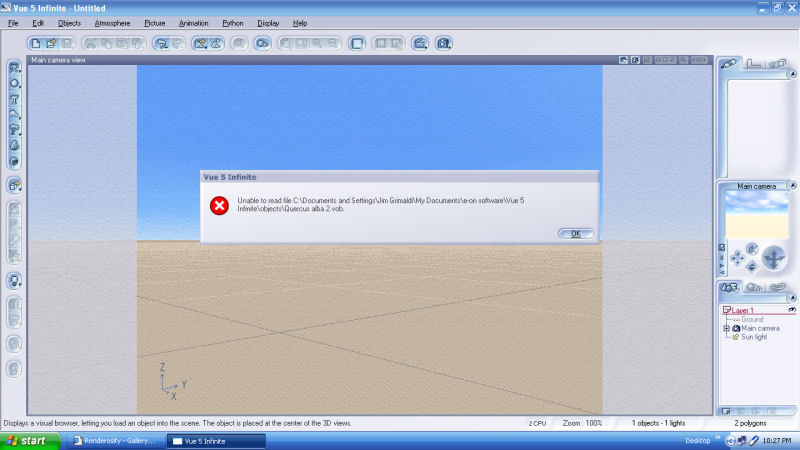The image size is (800, 450).
Task: Open the Animation menu
Action: 193,23
